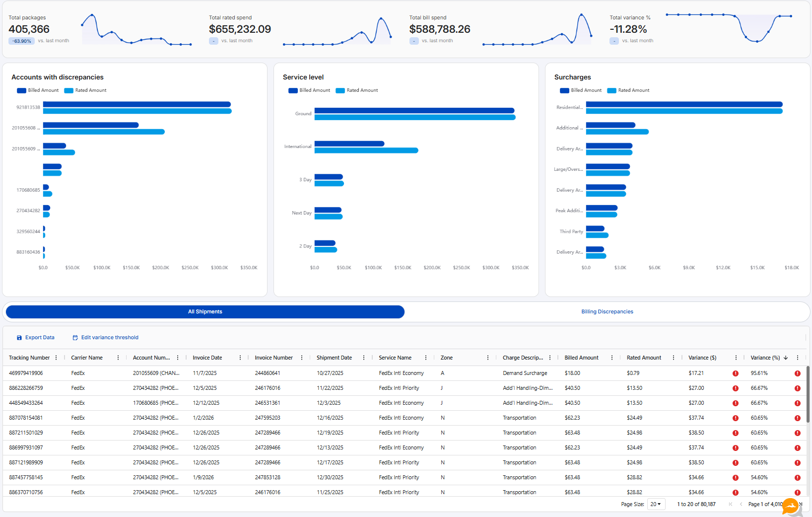Click the Export Data link

(x=40, y=338)
